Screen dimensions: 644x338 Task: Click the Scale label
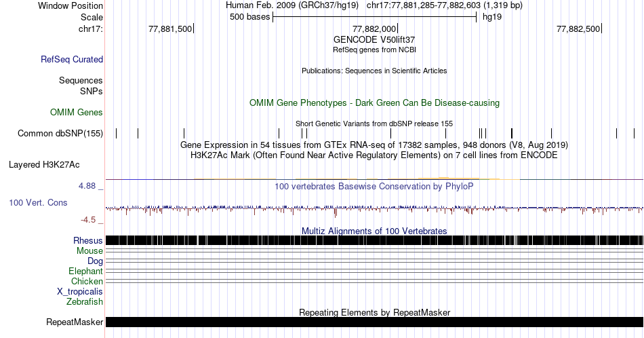(92, 17)
